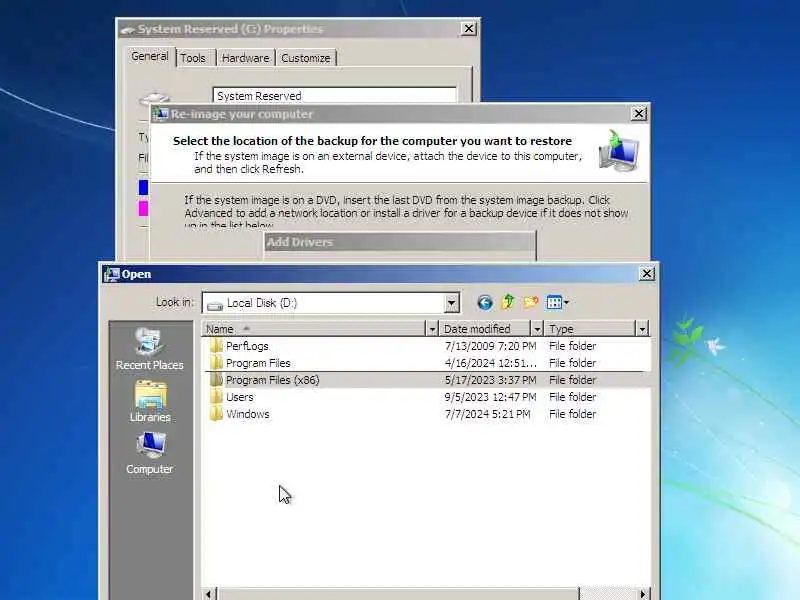Click the magenta free space color swatch
800x600 pixels.
(x=143, y=208)
